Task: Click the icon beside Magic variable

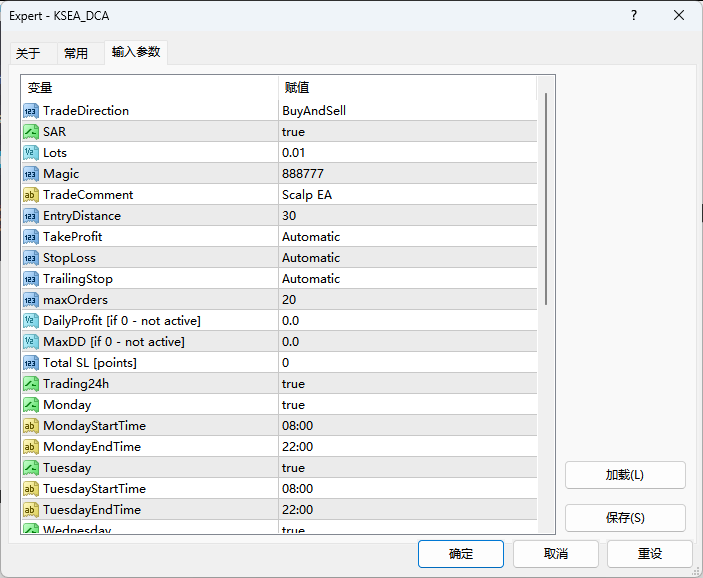Action: tap(31, 174)
